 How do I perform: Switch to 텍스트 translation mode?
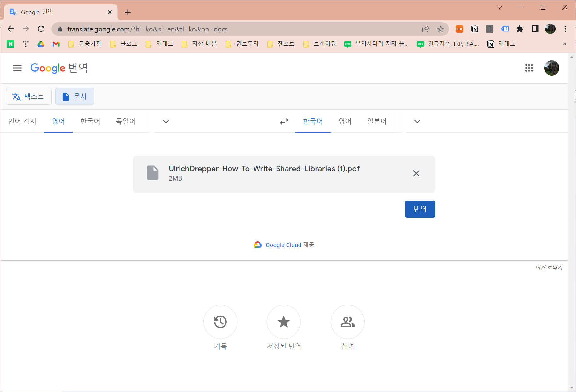click(x=29, y=96)
